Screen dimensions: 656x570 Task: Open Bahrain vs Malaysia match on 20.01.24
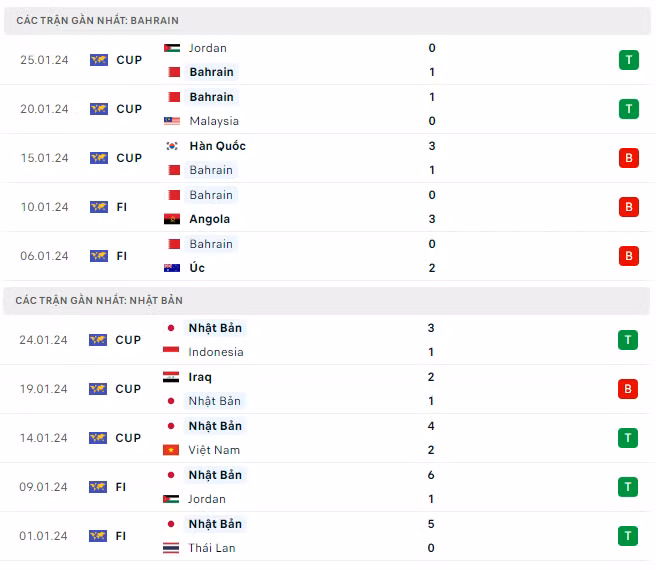point(328,109)
